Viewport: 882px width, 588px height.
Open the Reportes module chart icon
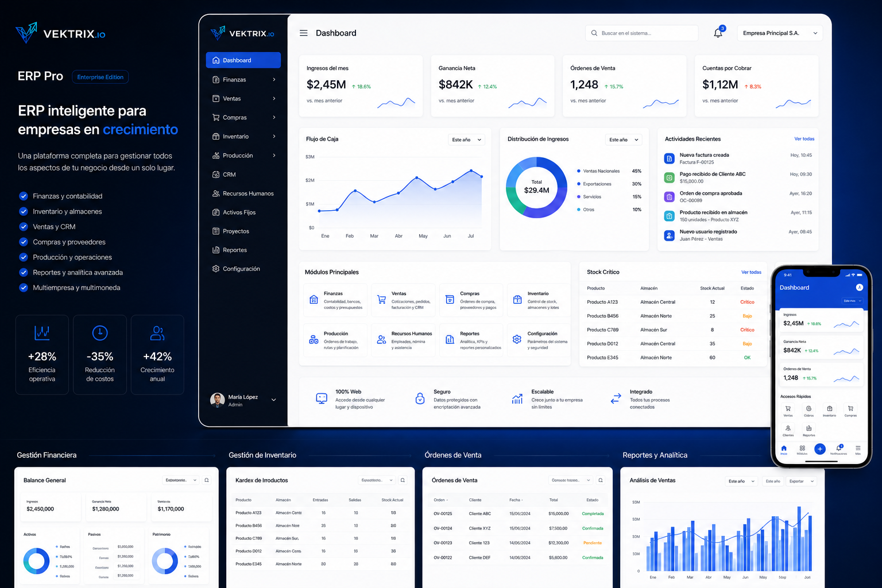pos(450,340)
